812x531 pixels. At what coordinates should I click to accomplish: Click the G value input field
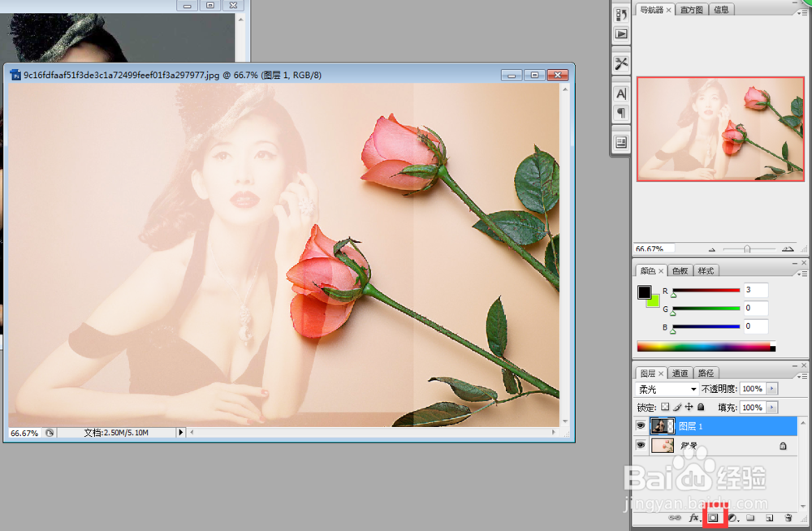coord(755,309)
